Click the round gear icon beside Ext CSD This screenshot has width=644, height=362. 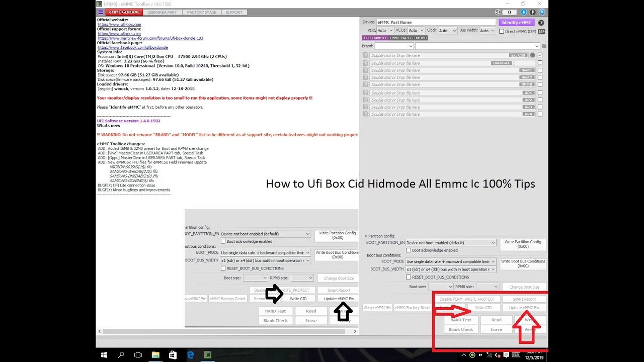click(x=532, y=55)
